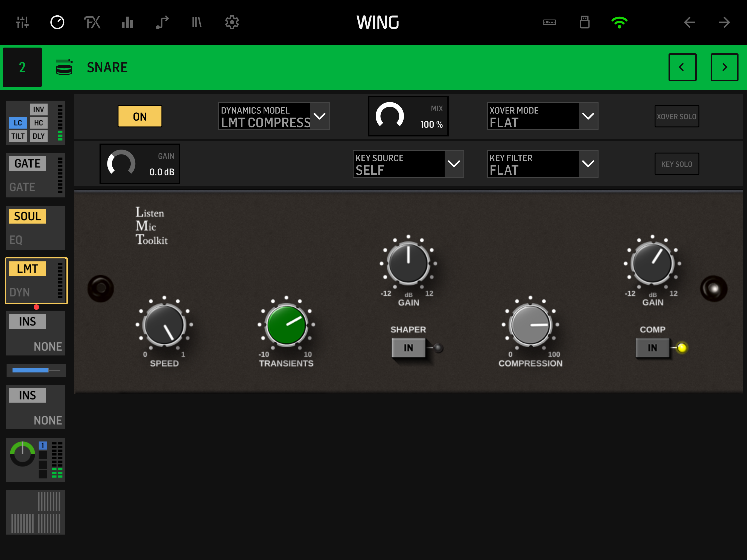Click the console device icon
Image resolution: width=747 pixels, height=560 pixels.
(549, 22)
